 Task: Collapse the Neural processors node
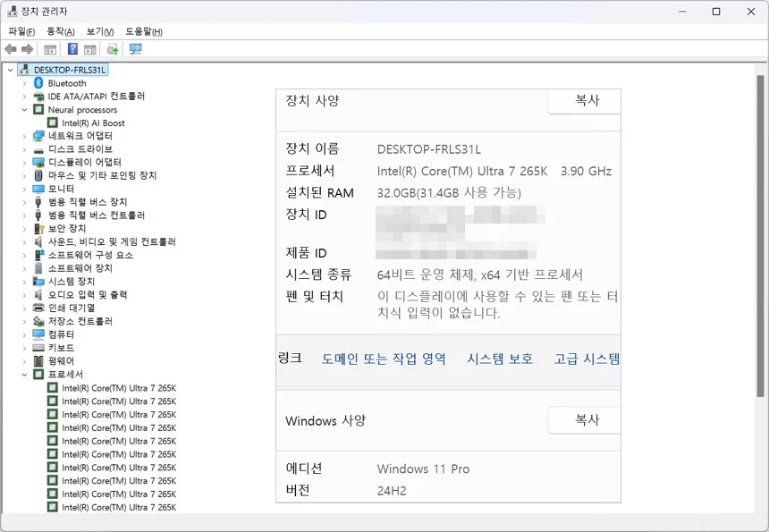coord(24,110)
